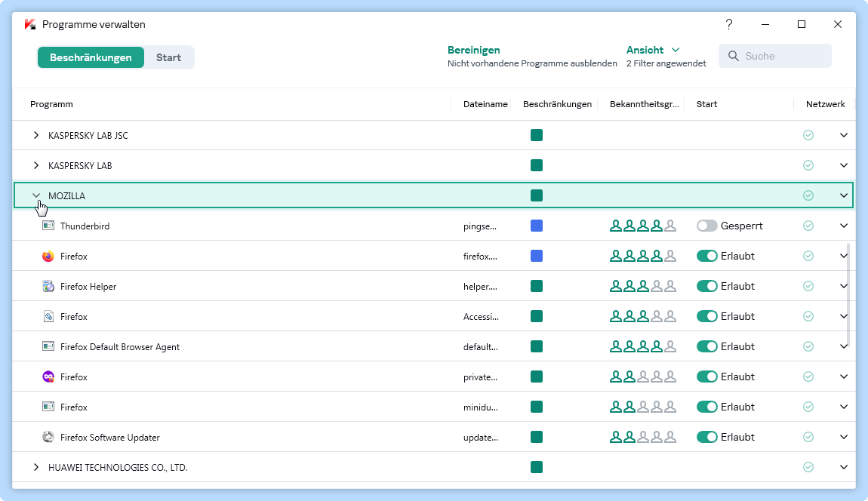Viewport: 868px width, 501px height.
Task: Click the popularity rating icons for Firefox Helper
Action: pyautogui.click(x=642, y=286)
